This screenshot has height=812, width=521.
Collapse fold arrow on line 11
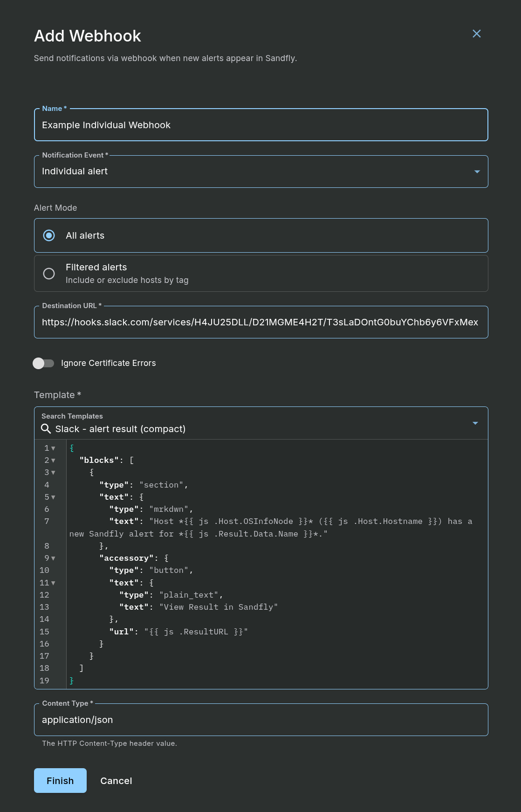[x=53, y=583]
